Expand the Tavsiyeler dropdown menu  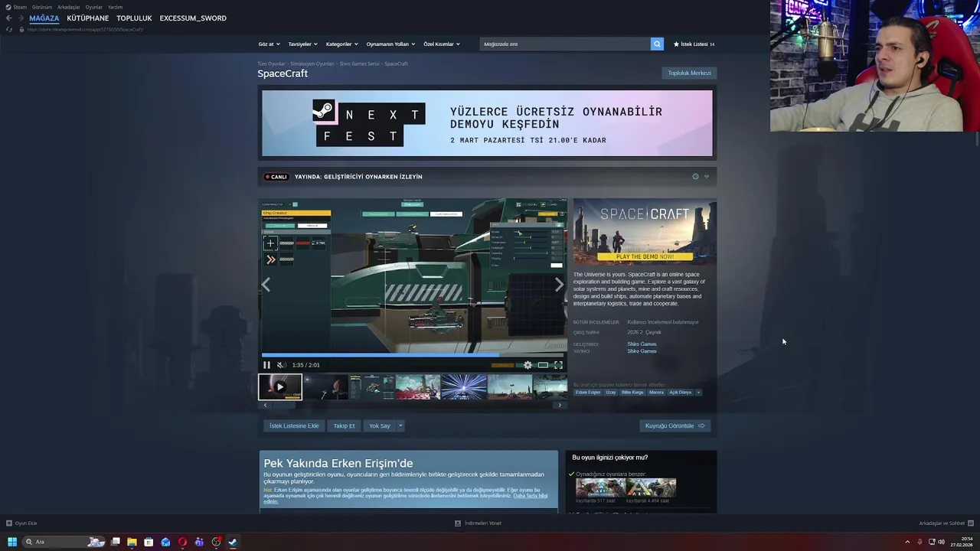(302, 44)
